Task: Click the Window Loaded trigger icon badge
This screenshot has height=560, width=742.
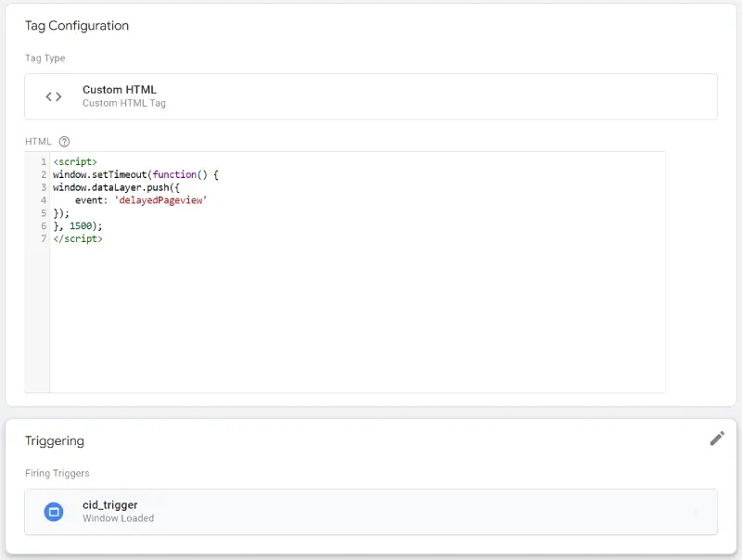Action: pyautogui.click(x=54, y=511)
